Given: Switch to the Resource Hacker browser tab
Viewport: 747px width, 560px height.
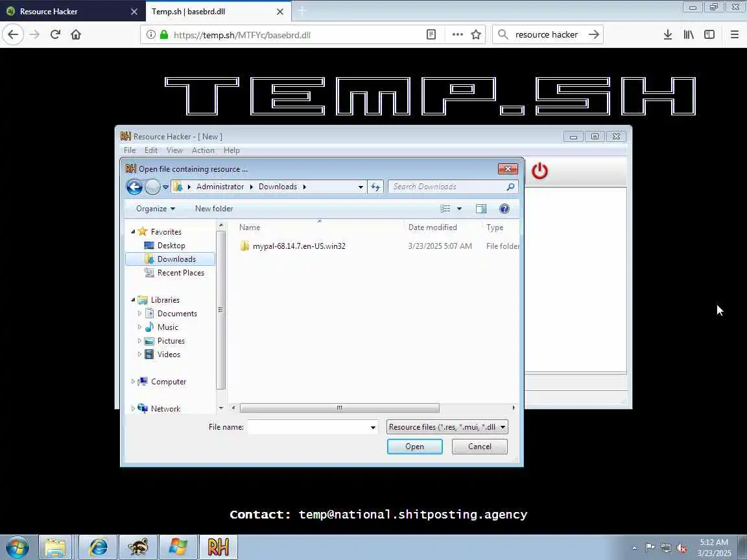Looking at the screenshot, I should pos(71,11).
